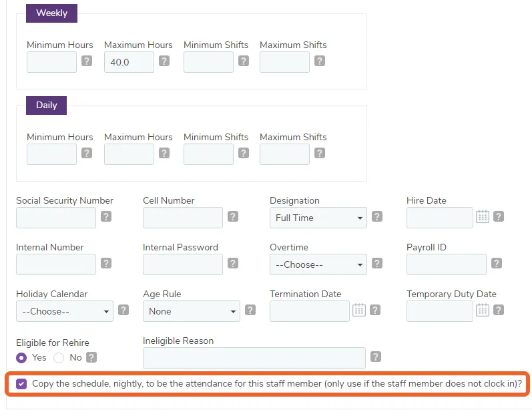The width and height of the screenshot is (532, 416).
Task: Open help icon next to Overtime
Action: 377,263
